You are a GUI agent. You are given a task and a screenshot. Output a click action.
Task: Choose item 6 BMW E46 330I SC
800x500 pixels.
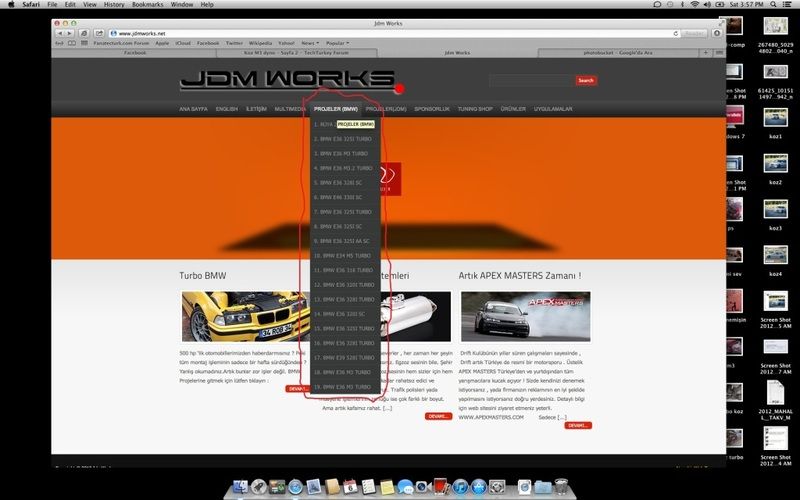pos(338,197)
